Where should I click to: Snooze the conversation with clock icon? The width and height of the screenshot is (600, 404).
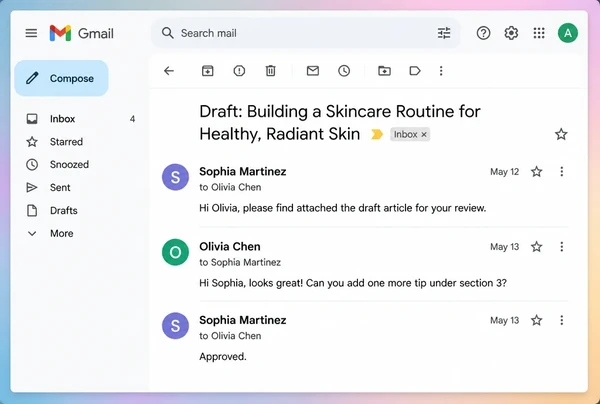[344, 71]
